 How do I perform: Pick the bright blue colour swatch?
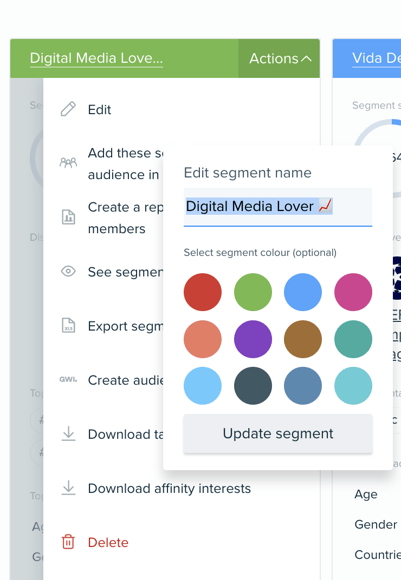click(303, 292)
